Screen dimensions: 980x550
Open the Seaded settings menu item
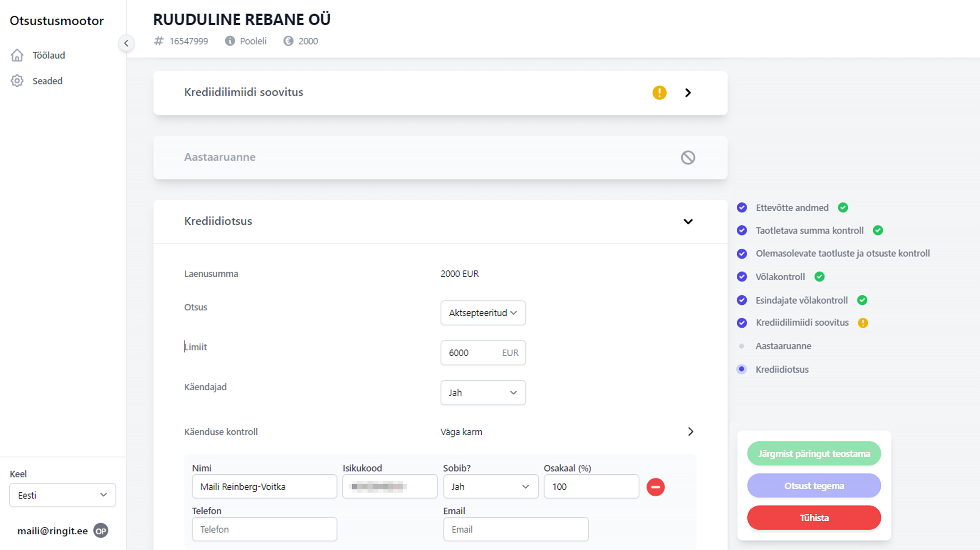pos(47,81)
